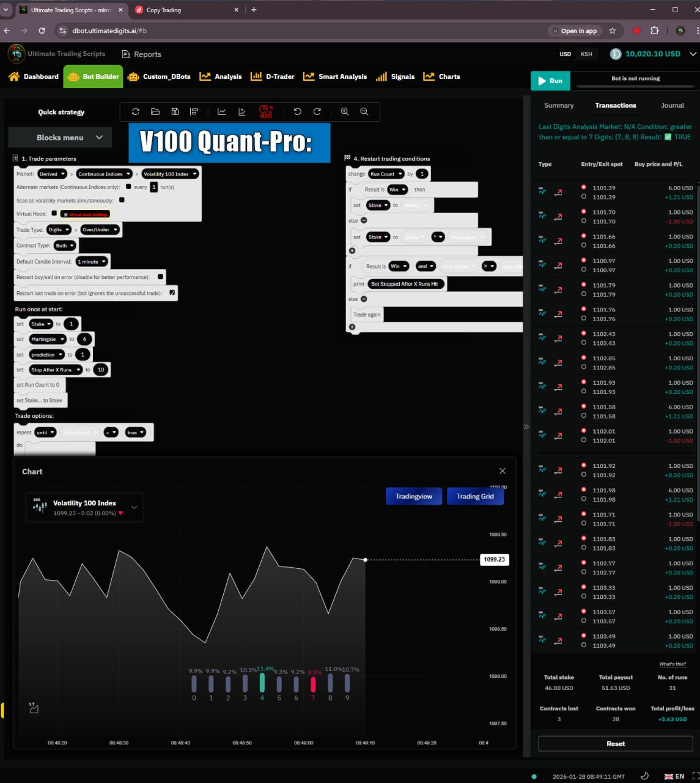
Task: Click the zoom in magnifier icon
Action: (x=345, y=111)
